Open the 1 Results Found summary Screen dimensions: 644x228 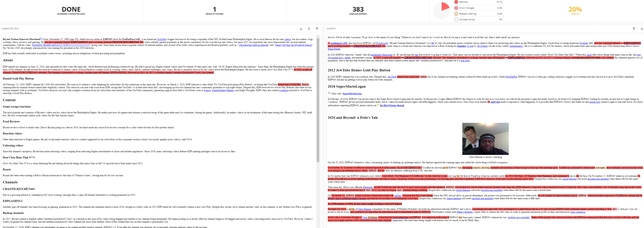pyautogui.click(x=214, y=11)
